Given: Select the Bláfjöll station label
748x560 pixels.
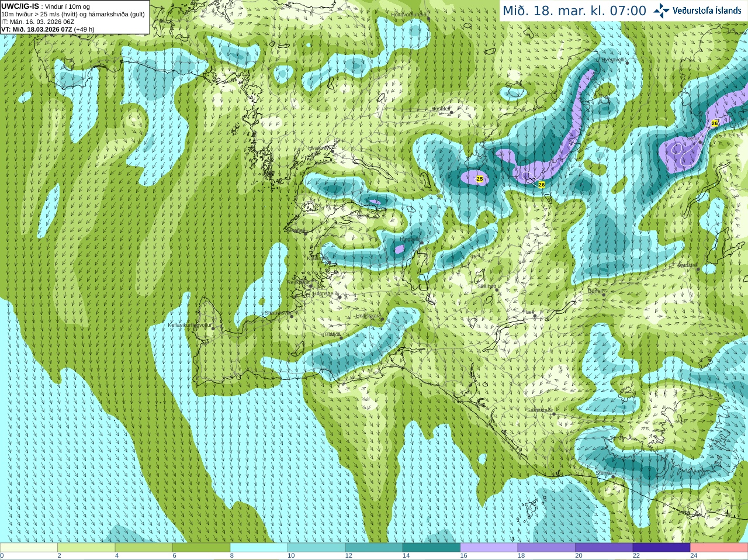Looking at the screenshot, I should point(333,334).
